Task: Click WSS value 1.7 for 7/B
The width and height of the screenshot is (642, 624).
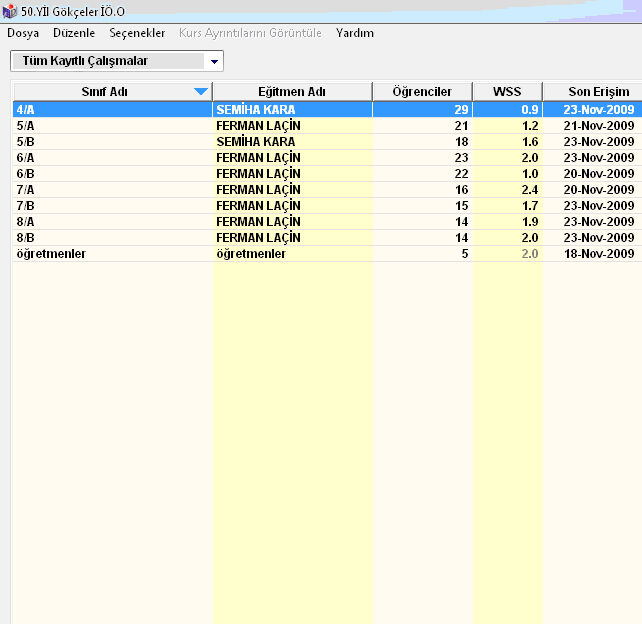Action: click(x=530, y=206)
